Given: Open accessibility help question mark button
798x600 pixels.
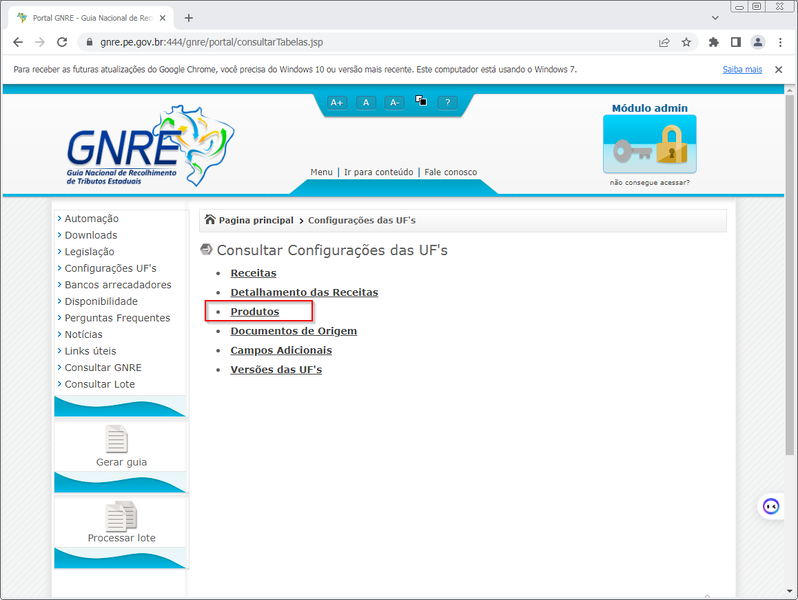Looking at the screenshot, I should click(x=448, y=102).
